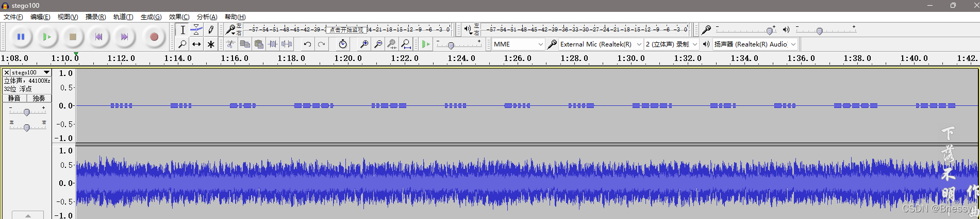Click the microphone icon beside recording volume slider
Viewport: 980px width, 219px height.
706,30
